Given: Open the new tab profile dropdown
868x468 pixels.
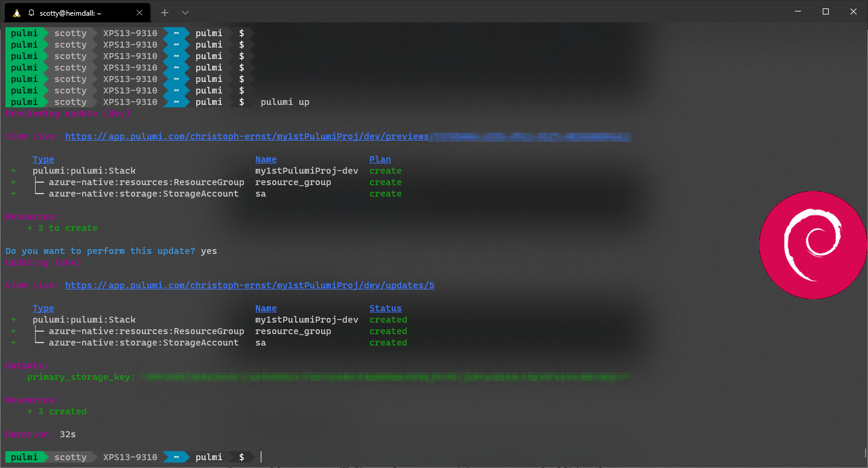Looking at the screenshot, I should (x=185, y=12).
